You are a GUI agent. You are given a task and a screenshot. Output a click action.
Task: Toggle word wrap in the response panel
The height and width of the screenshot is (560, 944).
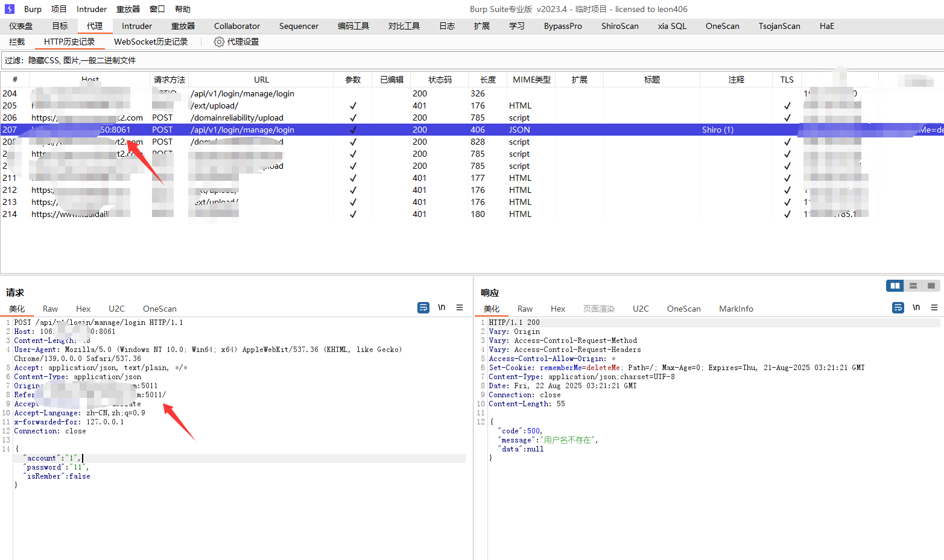click(x=898, y=307)
